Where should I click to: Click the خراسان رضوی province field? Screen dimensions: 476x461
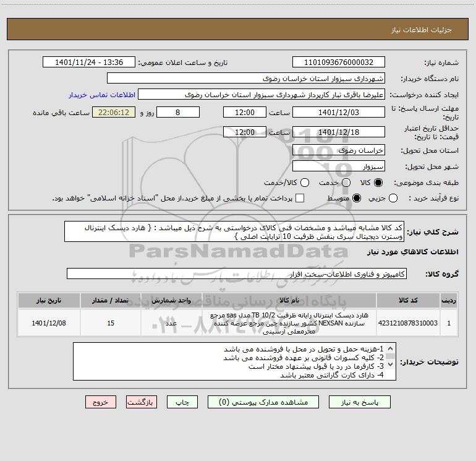pos(339,150)
